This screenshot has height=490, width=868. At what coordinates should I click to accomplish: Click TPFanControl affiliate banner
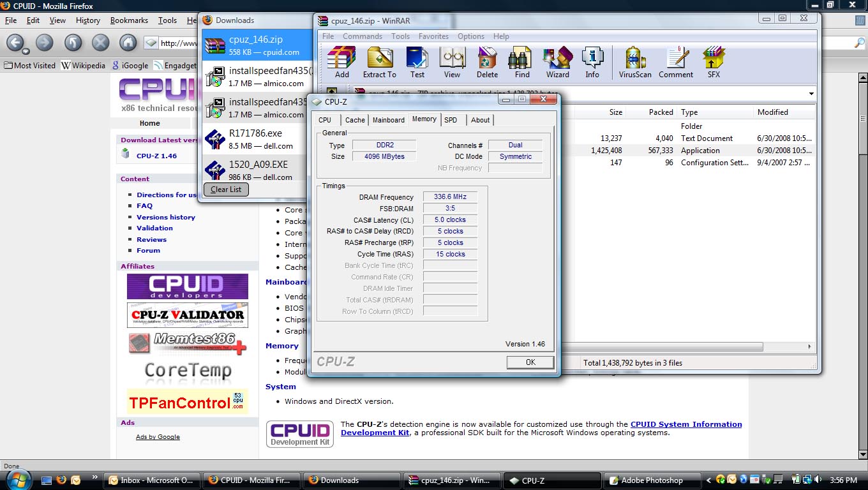click(188, 402)
